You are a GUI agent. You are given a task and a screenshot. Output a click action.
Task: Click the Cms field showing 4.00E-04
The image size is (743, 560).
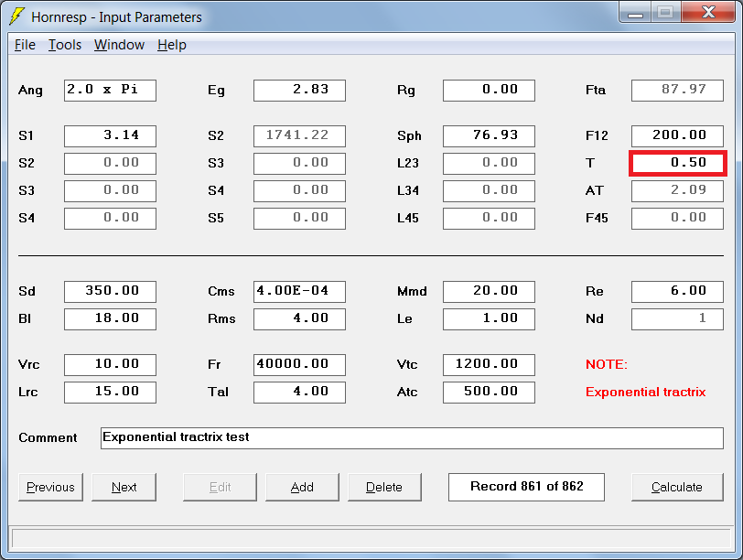(299, 291)
